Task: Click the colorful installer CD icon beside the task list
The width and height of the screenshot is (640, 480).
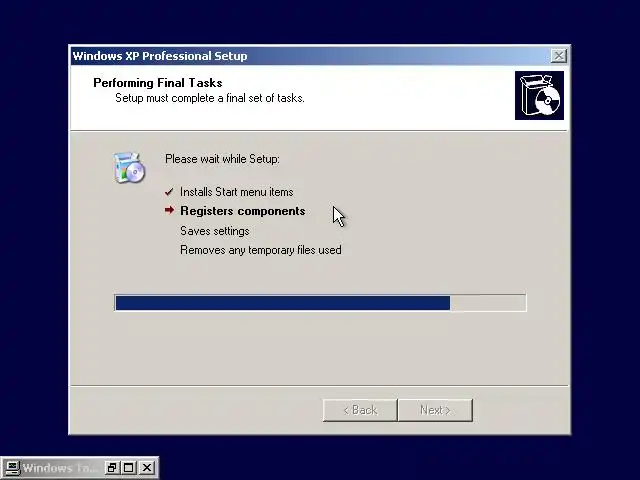Action: tap(129, 168)
